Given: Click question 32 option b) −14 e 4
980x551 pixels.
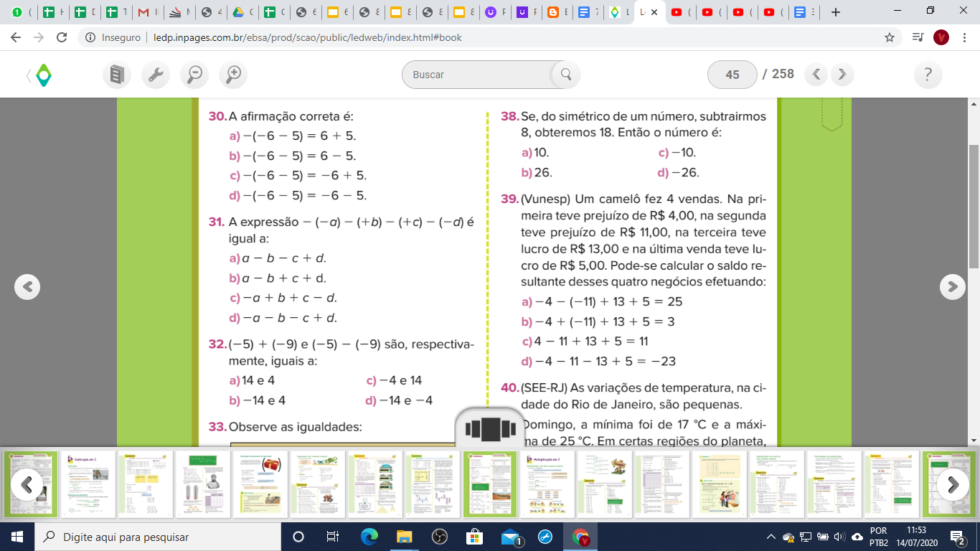Looking at the screenshot, I should point(257,400).
